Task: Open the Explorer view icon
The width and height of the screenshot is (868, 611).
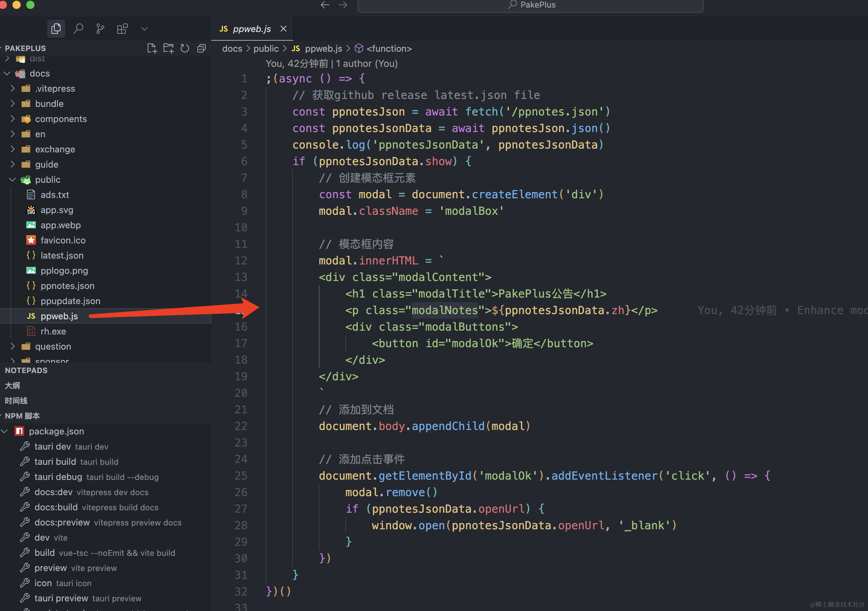Action: [x=56, y=29]
